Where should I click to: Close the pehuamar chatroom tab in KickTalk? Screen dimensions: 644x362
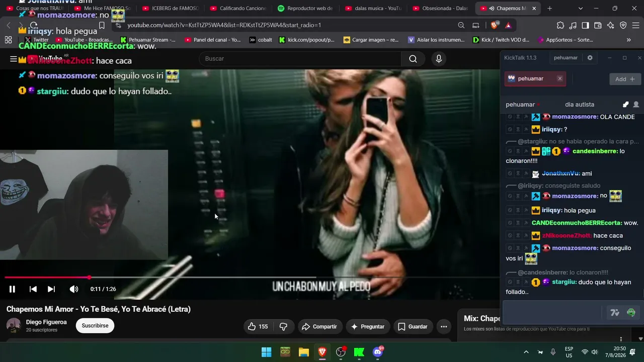(x=559, y=78)
